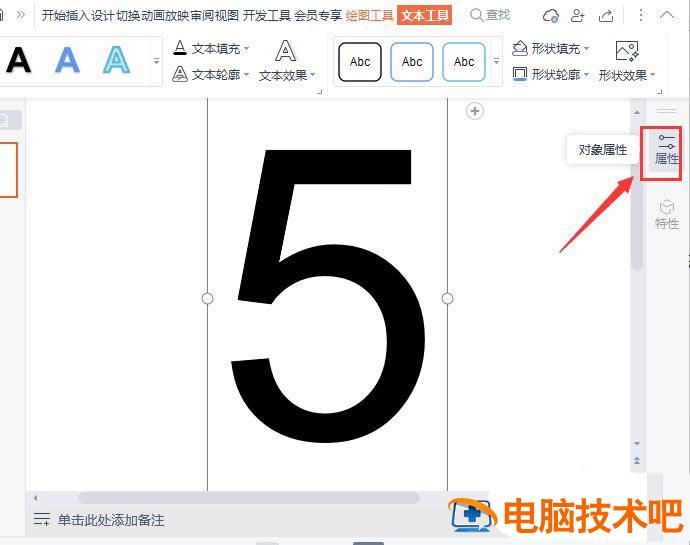Switch to the 切换 tab
The image size is (690, 545).
tap(128, 15)
